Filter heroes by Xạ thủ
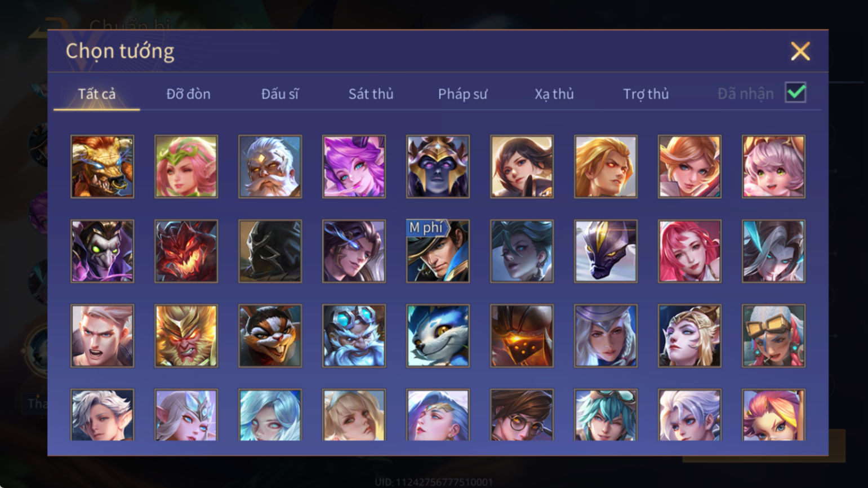Screen dimensions: 868x488 (x=554, y=94)
